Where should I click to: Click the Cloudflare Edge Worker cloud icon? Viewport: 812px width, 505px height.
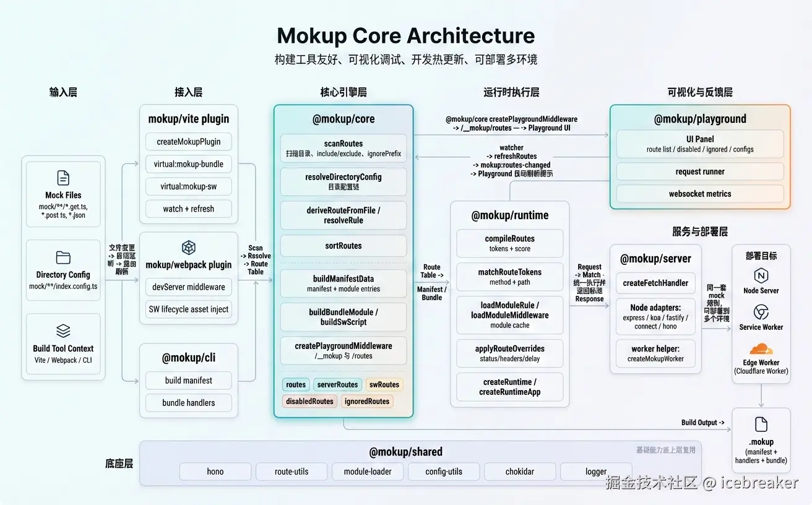[x=761, y=349]
